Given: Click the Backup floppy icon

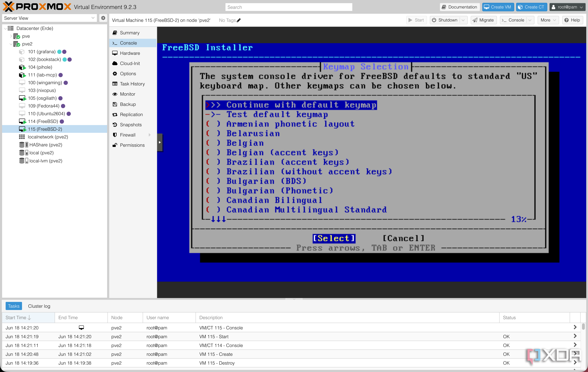Looking at the screenshot, I should pos(115,104).
